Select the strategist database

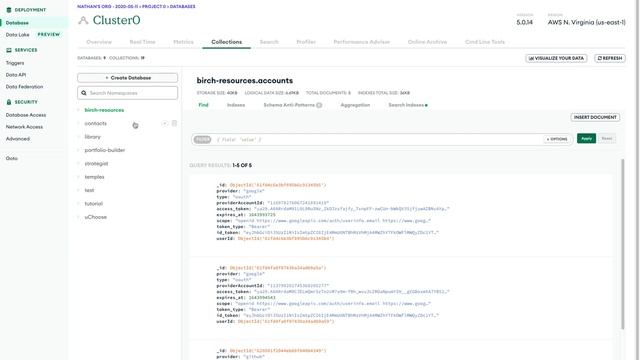96,164
